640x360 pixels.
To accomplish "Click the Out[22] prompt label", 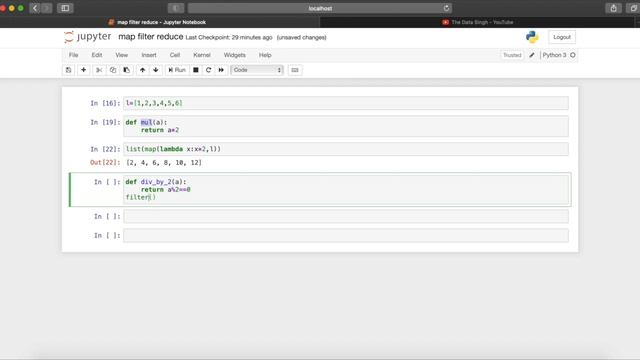I will (105, 162).
